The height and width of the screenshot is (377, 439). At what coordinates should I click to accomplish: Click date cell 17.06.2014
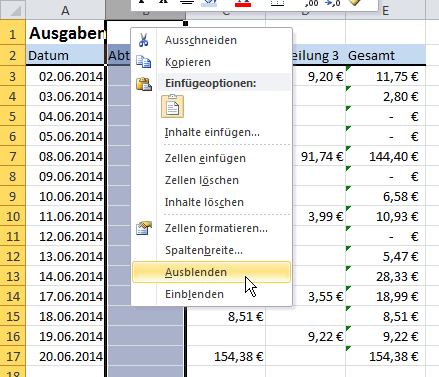65,296
